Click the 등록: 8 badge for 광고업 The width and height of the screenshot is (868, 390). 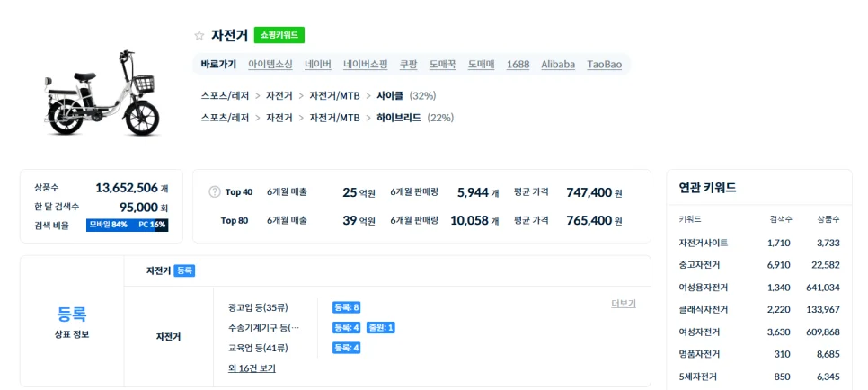click(346, 307)
